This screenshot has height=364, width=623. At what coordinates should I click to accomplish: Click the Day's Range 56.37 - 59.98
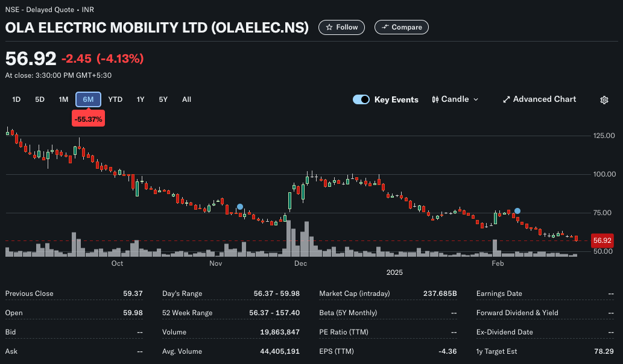(x=277, y=293)
